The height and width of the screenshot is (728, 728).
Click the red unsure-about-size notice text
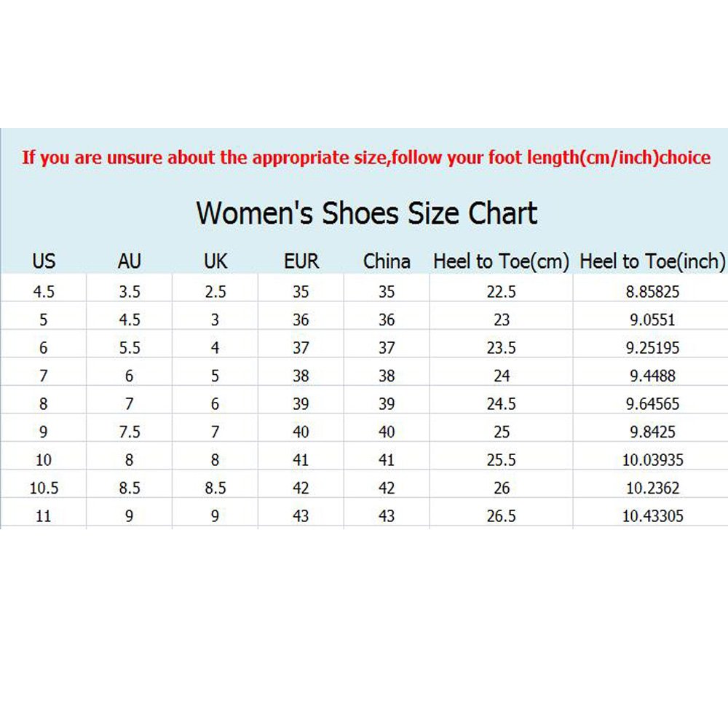366,157
